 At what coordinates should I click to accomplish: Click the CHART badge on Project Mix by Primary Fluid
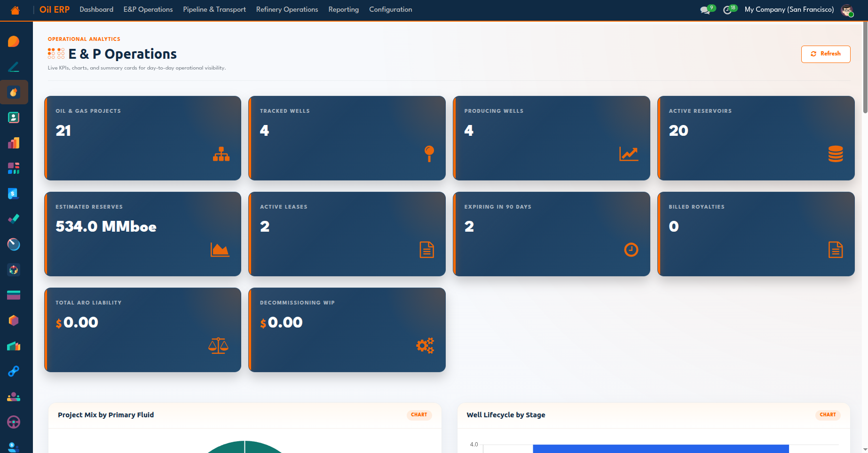pyautogui.click(x=419, y=415)
